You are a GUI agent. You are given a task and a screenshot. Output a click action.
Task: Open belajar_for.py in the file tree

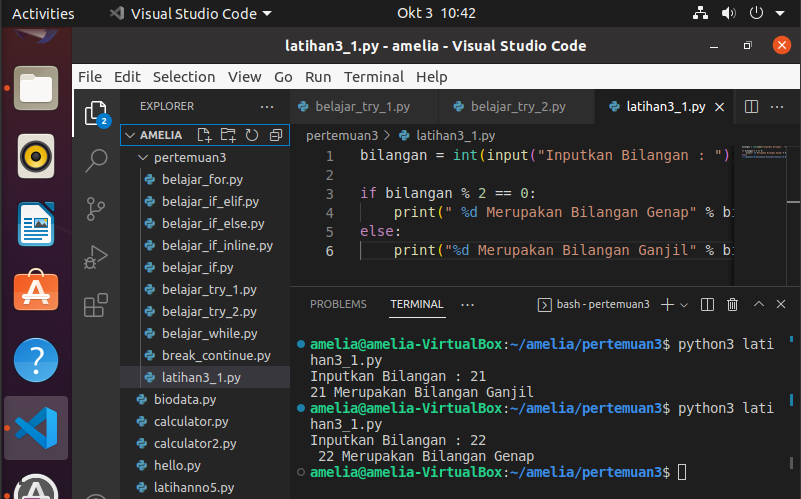(x=205, y=179)
